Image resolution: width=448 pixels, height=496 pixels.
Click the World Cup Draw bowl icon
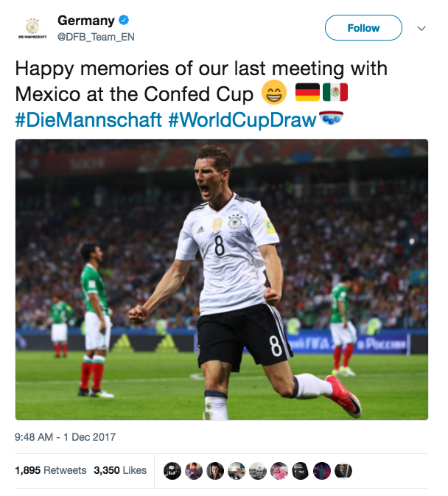tap(331, 118)
